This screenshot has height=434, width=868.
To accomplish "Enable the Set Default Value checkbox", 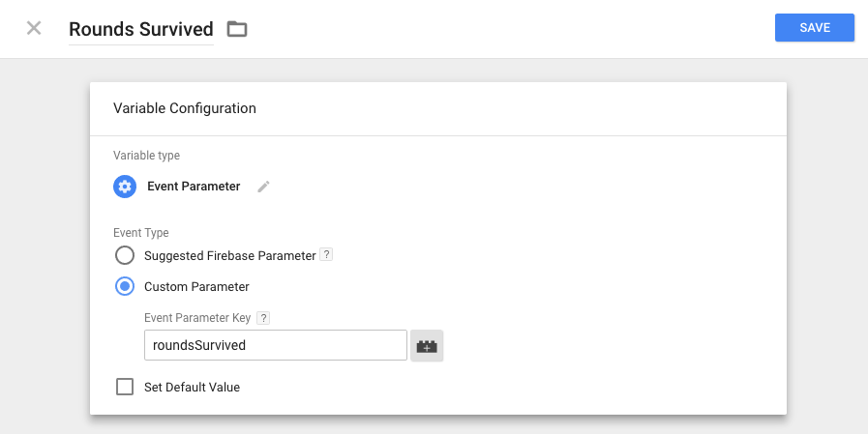I will pyautogui.click(x=125, y=387).
